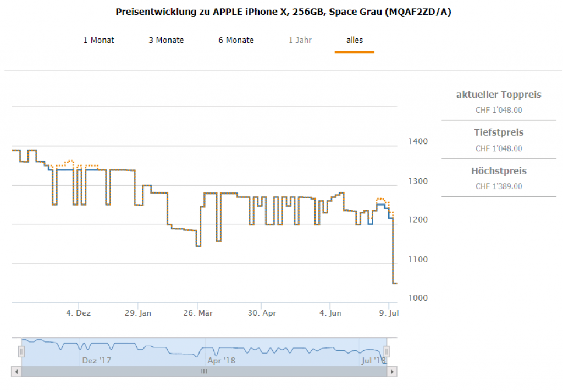
Task: Click the Höchstpreis CHF 1'389.00 value
Action: click(x=499, y=186)
